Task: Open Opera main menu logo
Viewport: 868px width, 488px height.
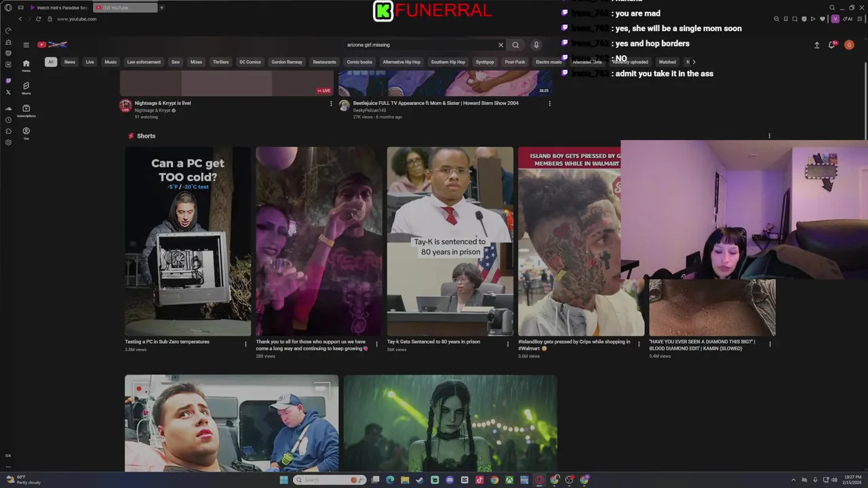Action: tap(8, 7)
